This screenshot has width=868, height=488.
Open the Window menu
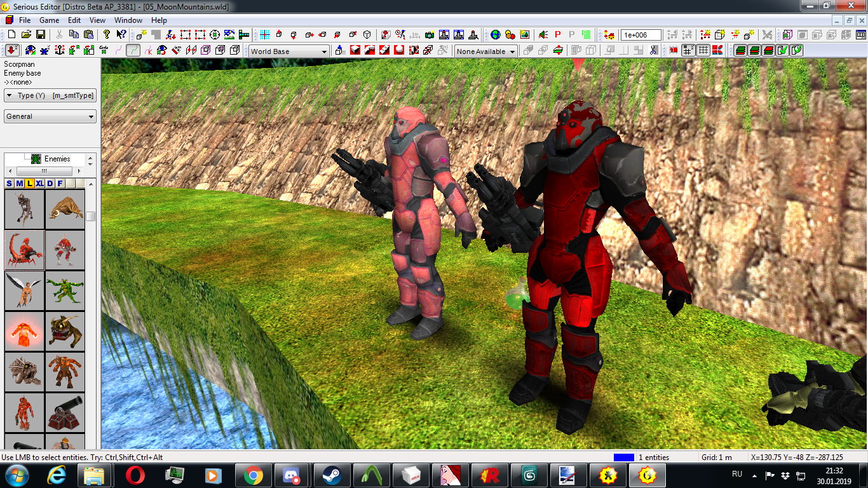128,20
